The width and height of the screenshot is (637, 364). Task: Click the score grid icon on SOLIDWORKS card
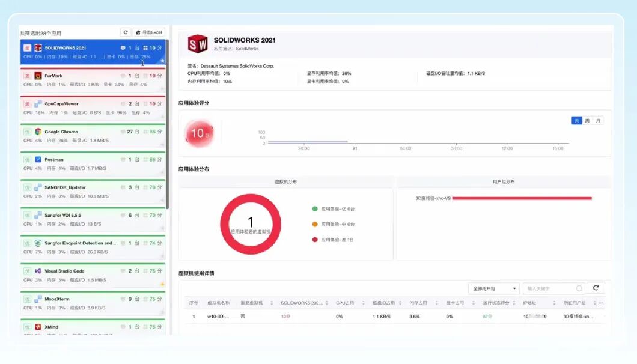coord(145,48)
